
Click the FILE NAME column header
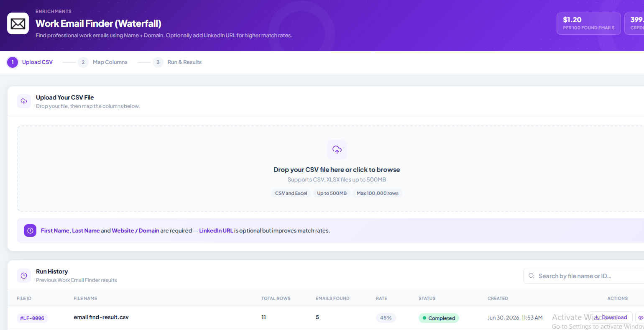[x=85, y=299]
